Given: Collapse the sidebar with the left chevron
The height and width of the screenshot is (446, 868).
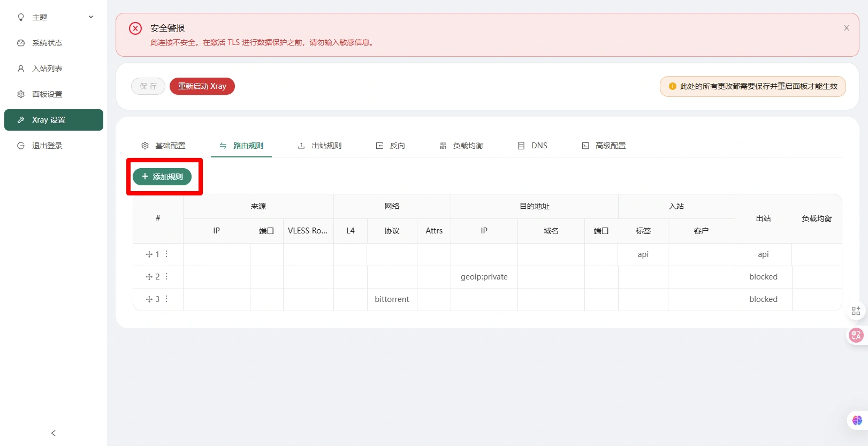Looking at the screenshot, I should point(53,433).
